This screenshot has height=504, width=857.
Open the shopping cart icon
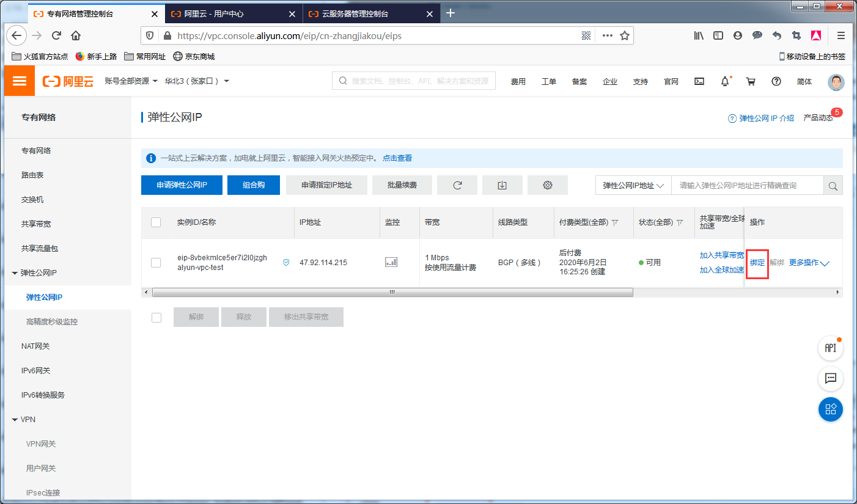click(751, 81)
